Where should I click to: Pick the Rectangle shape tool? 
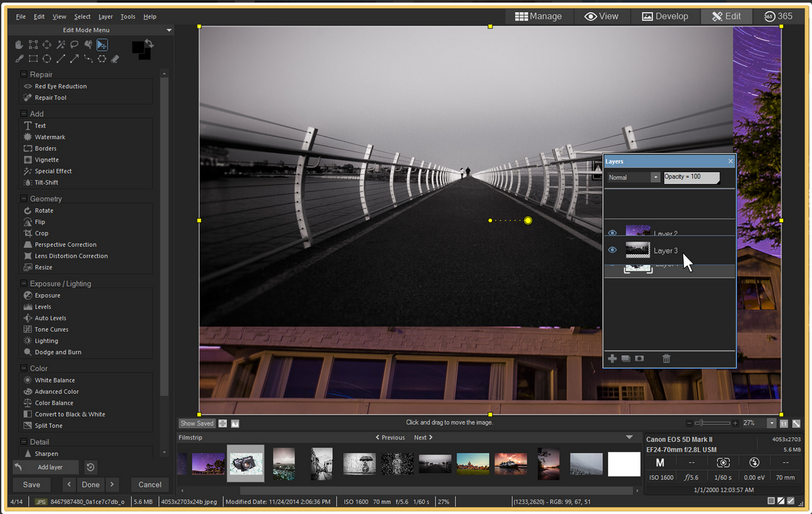tap(33, 59)
